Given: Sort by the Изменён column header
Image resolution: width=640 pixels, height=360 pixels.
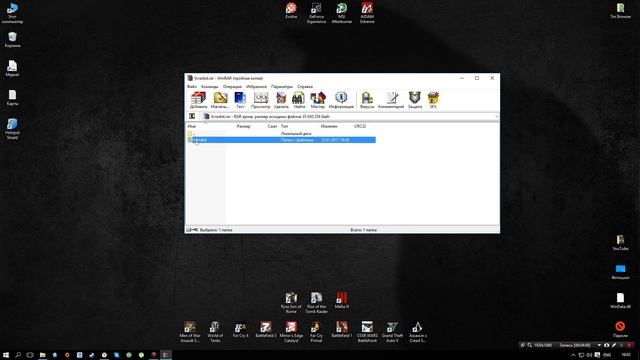Looking at the screenshot, I should coord(329,126).
